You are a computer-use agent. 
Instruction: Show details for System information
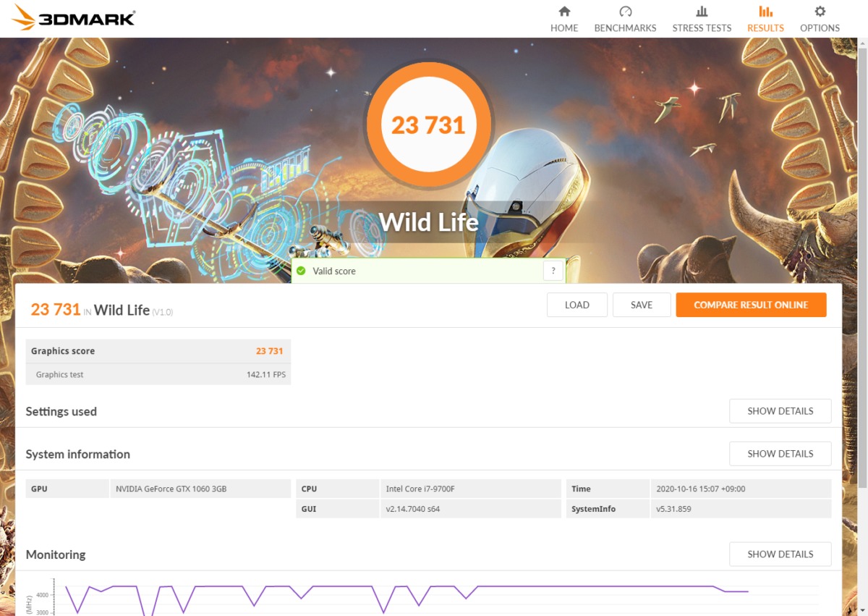pyautogui.click(x=780, y=453)
